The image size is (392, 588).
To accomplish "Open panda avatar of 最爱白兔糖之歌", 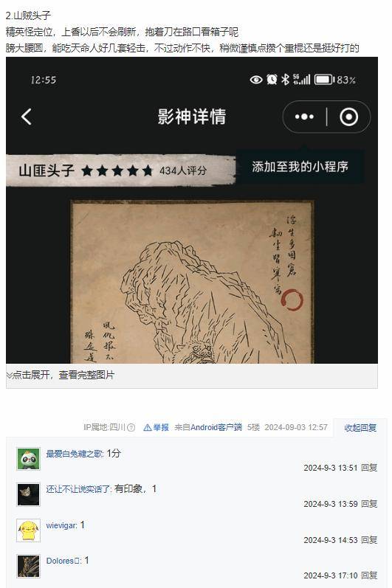I will pos(28,458).
